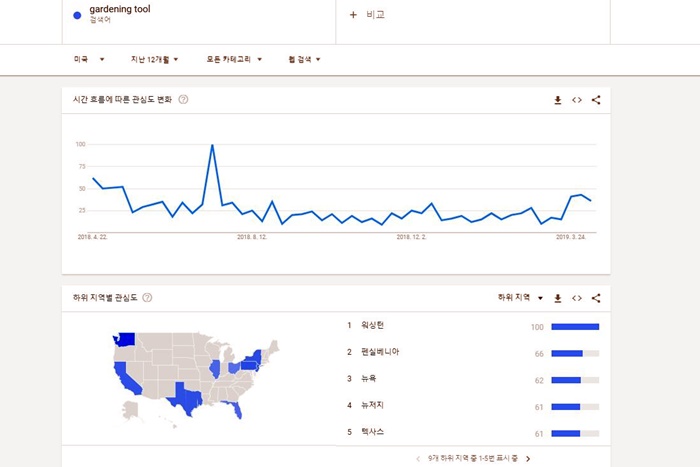Viewport: 700px width, 467px height.
Task: Open help icon next to 시간 흐름에 따른 관심도 변화
Action: 183,100
